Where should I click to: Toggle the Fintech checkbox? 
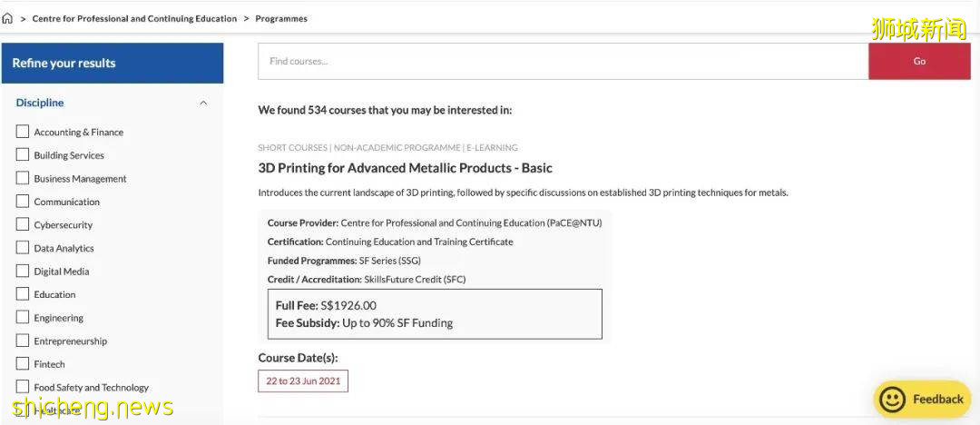(23, 363)
